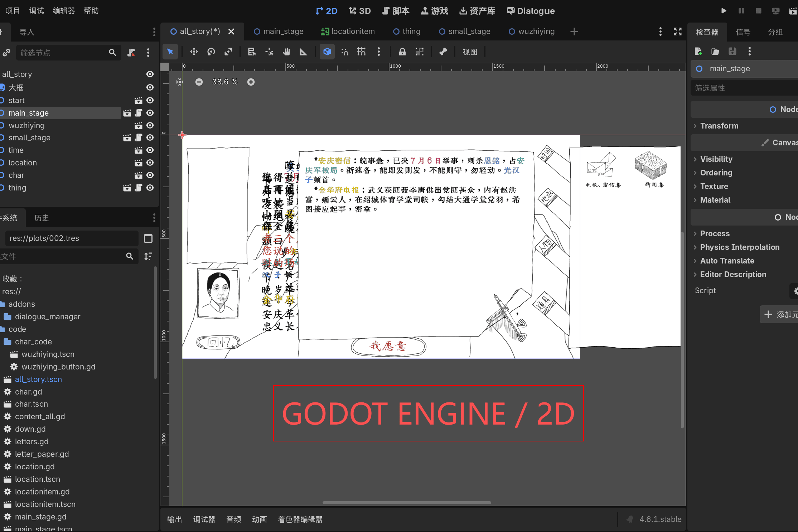This screenshot has width=798, height=532.
Task: Activate the Ruler Mode tool
Action: click(304, 52)
